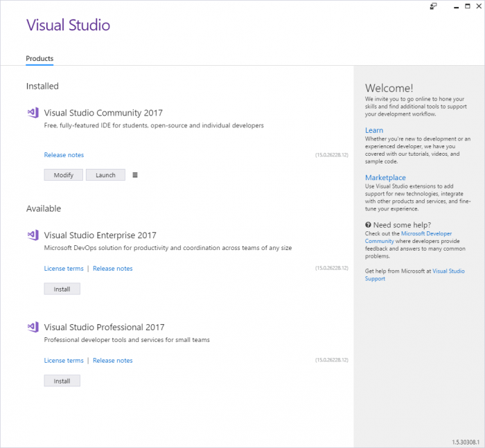Open License terms for Enterprise 2017
The width and height of the screenshot is (485, 448).
tap(64, 269)
